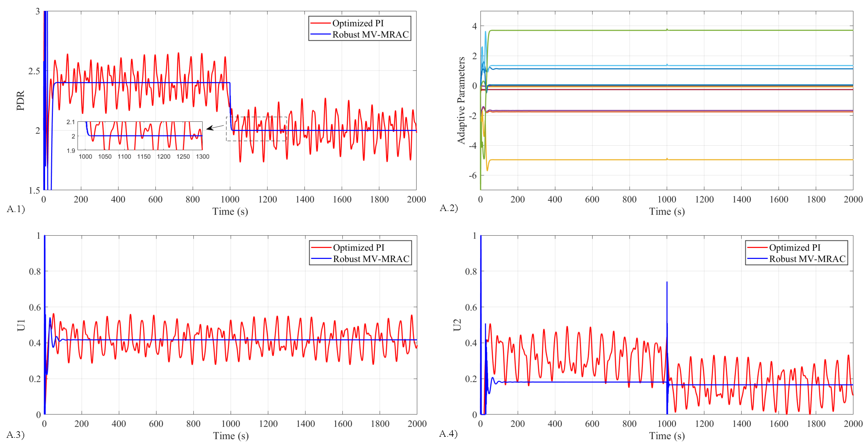Click the 'A.3)' panel label

click(x=16, y=435)
